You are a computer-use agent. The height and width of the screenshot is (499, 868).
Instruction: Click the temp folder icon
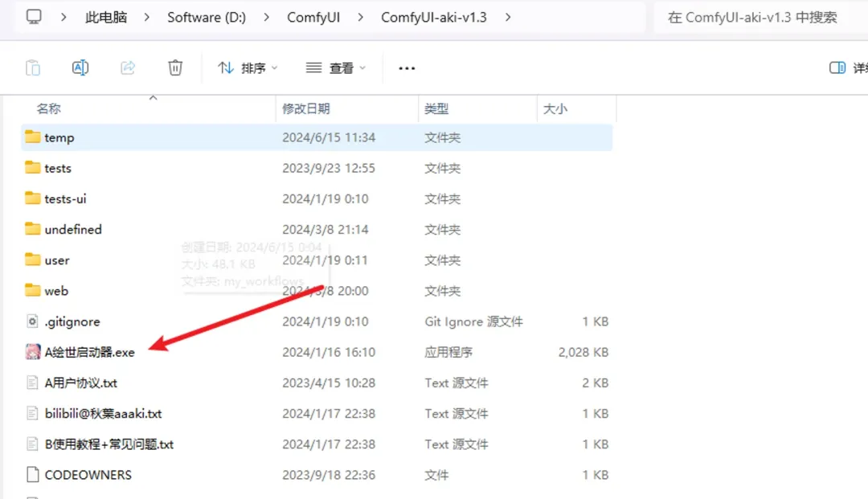[x=32, y=137]
